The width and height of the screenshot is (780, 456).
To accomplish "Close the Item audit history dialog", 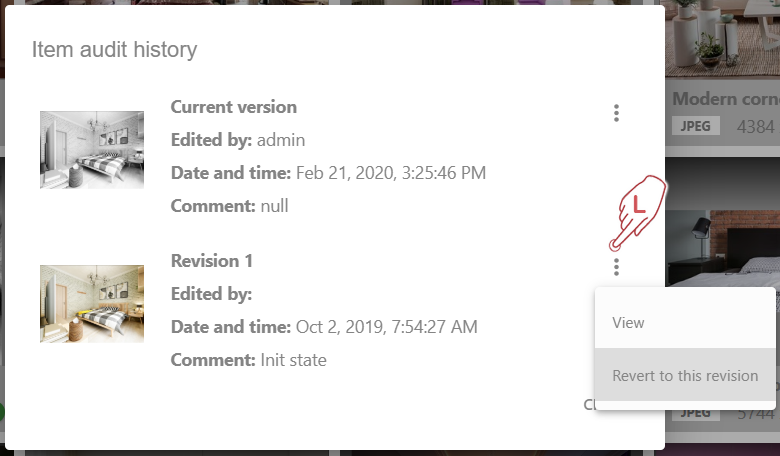I will [590, 405].
